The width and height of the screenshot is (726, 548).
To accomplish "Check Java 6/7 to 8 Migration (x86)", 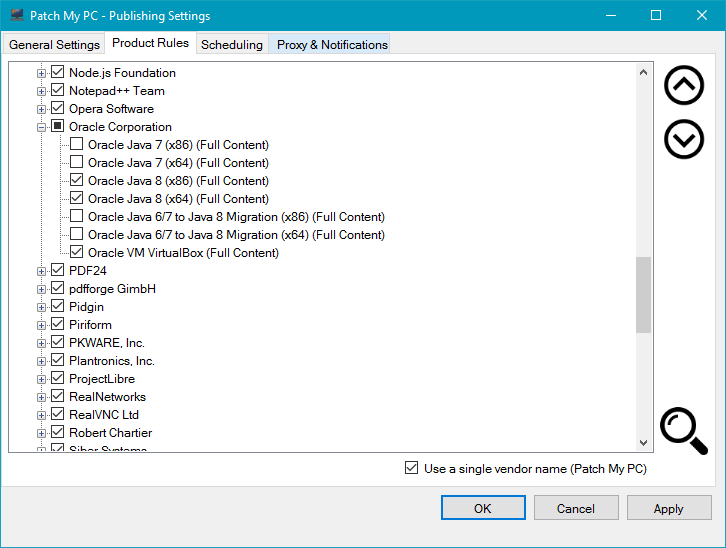I will click(76, 216).
